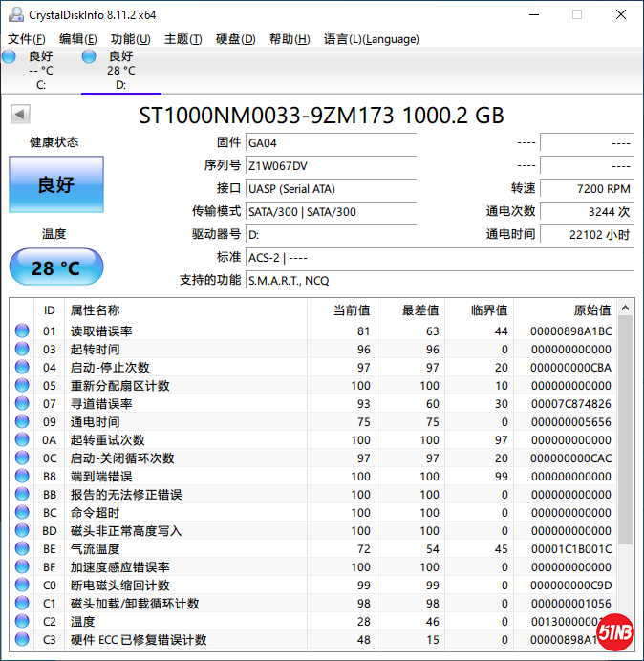Viewport: 644px width, 661px height.
Task: Click the serial number field Z1W067DV
Action: tap(330, 165)
